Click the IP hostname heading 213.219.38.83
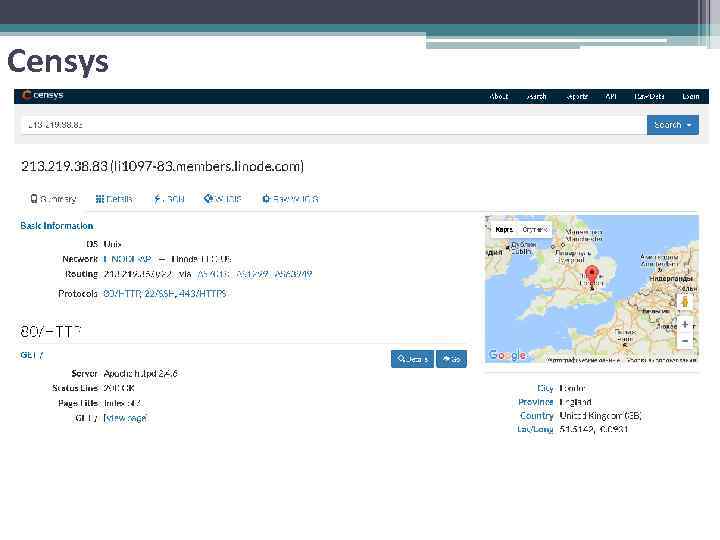720x540 pixels. (x=163, y=166)
